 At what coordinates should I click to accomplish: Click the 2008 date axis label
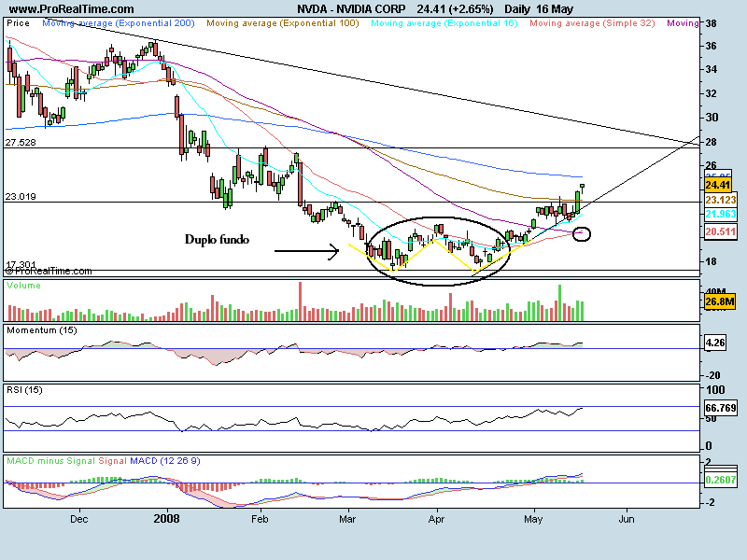click(x=167, y=519)
